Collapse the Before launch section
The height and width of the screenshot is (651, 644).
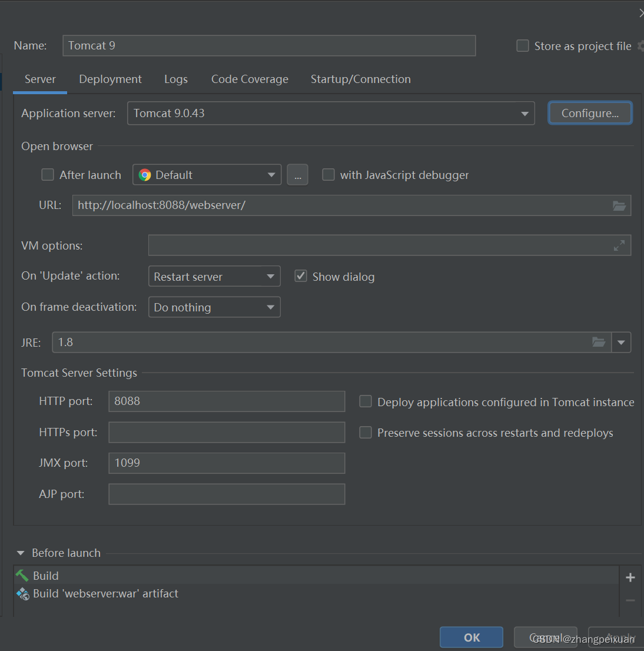[x=21, y=553]
